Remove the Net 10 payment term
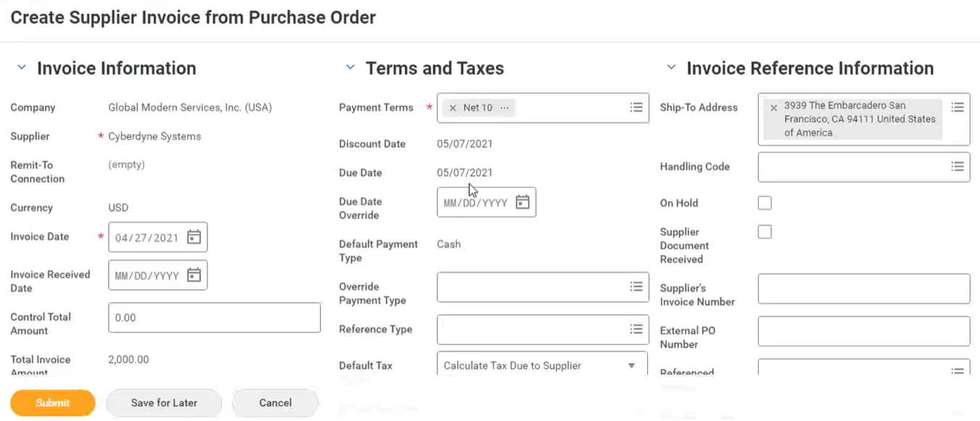980x421 pixels. click(453, 107)
